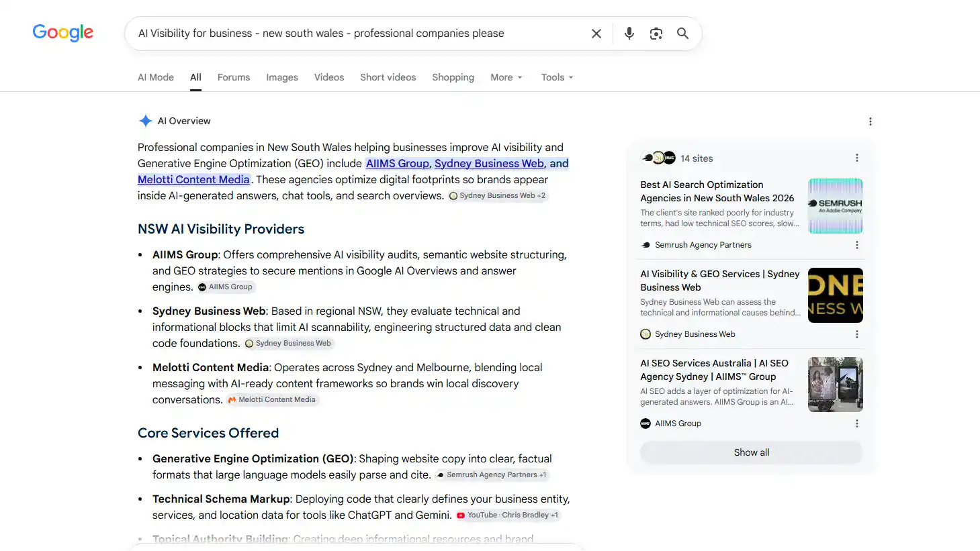Open the Shopping tab
Image resolution: width=980 pixels, height=551 pixels.
(453, 77)
